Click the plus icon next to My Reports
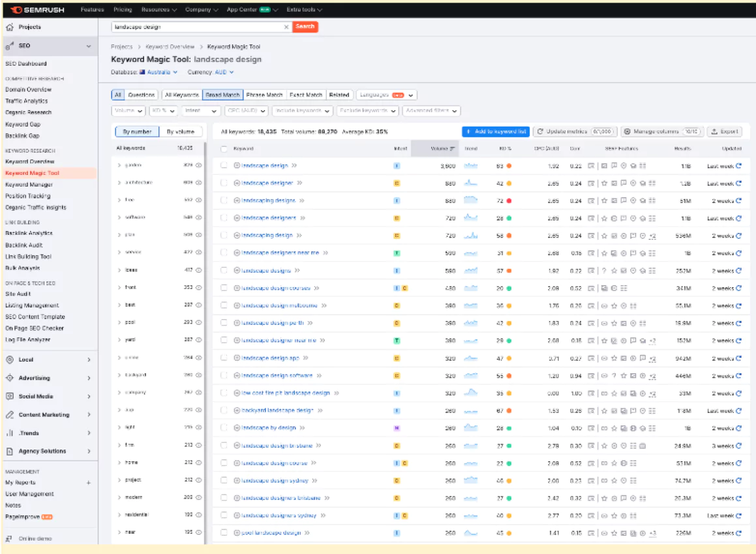Viewport: 756px width, 554px height. coord(89,483)
